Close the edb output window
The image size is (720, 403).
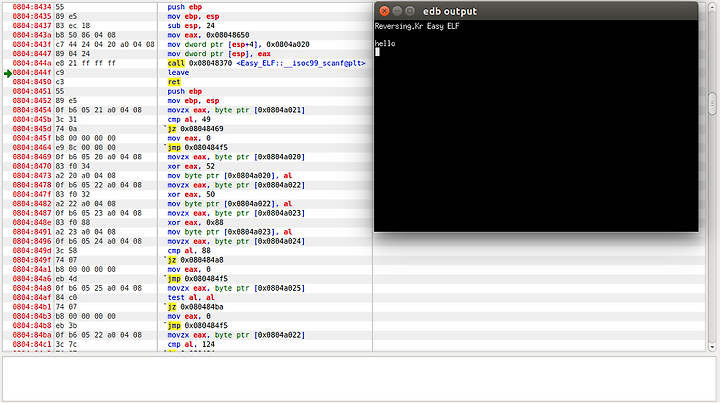(x=384, y=11)
